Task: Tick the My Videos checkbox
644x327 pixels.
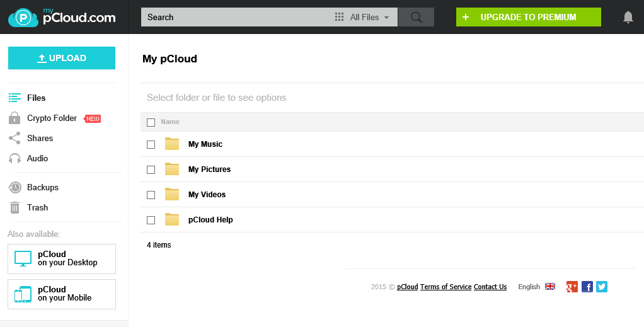Action: tap(151, 195)
